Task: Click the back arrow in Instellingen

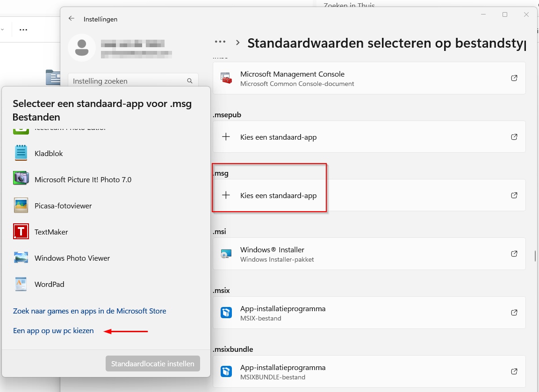Action: (x=71, y=19)
